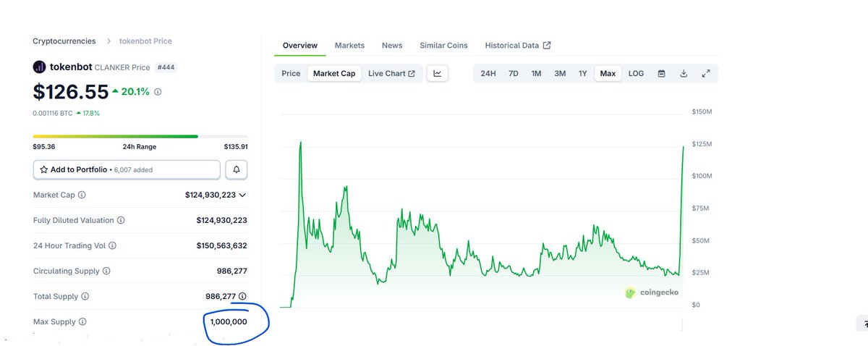The image size is (868, 346).
Task: Open Live Chart external view
Action: pyautogui.click(x=391, y=73)
